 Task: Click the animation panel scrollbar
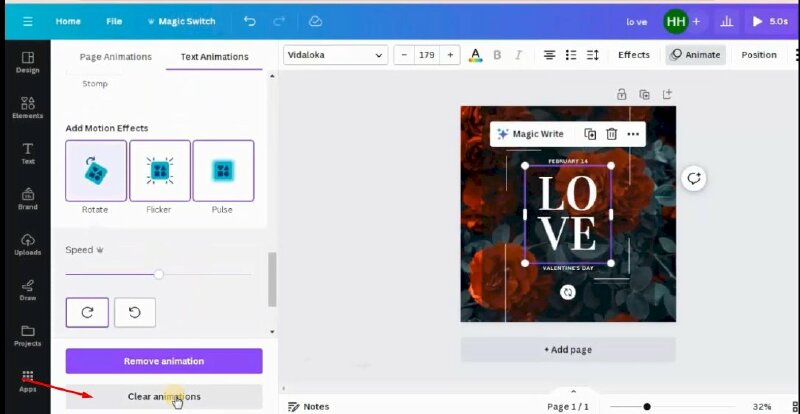click(272, 279)
